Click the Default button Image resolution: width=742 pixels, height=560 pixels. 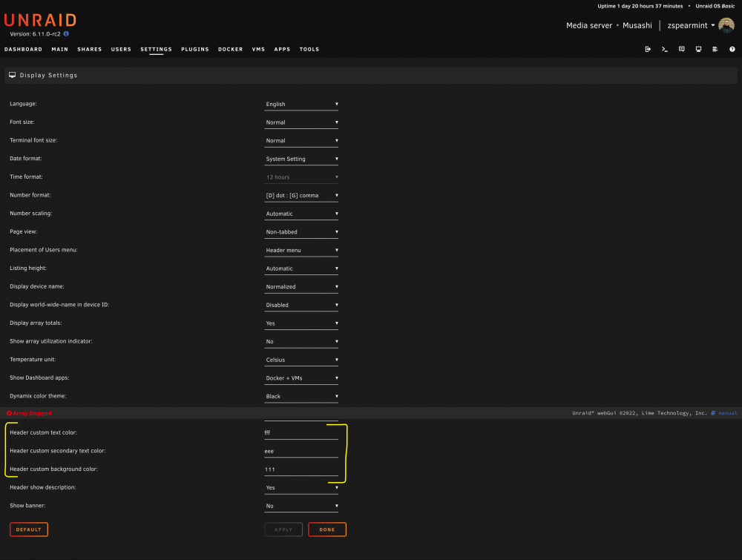(29, 530)
